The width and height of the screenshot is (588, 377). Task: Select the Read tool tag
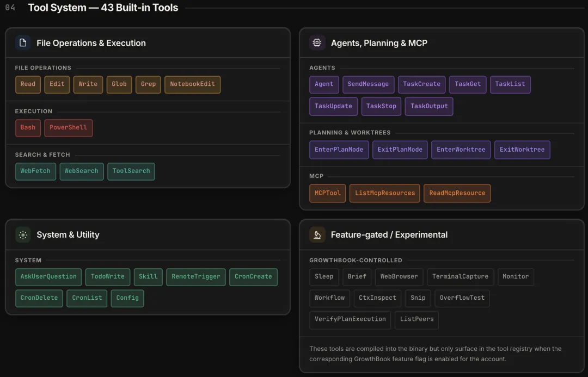tap(28, 84)
